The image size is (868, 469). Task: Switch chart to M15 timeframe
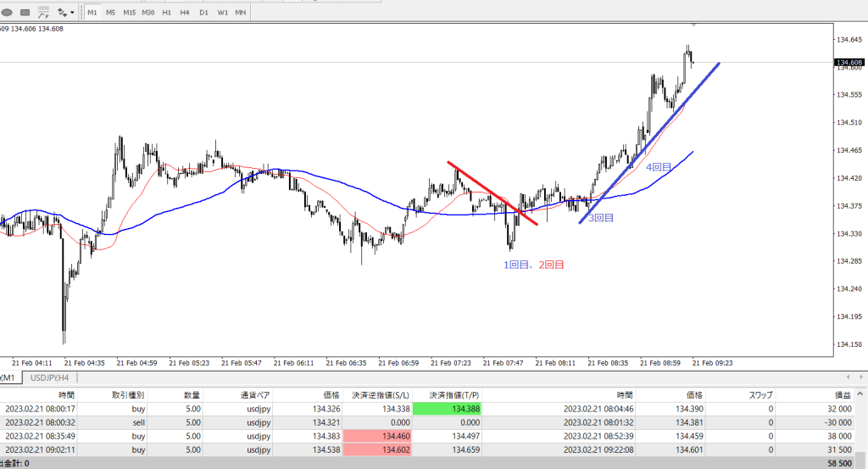click(129, 13)
